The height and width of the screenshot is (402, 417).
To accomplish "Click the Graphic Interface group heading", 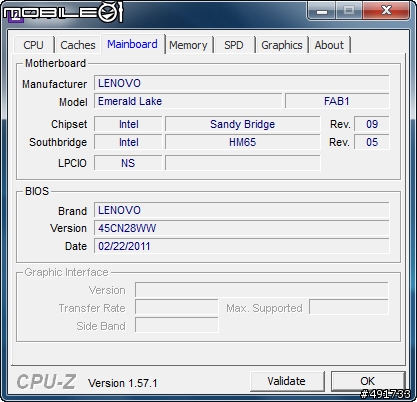I will pyautogui.click(x=67, y=272).
